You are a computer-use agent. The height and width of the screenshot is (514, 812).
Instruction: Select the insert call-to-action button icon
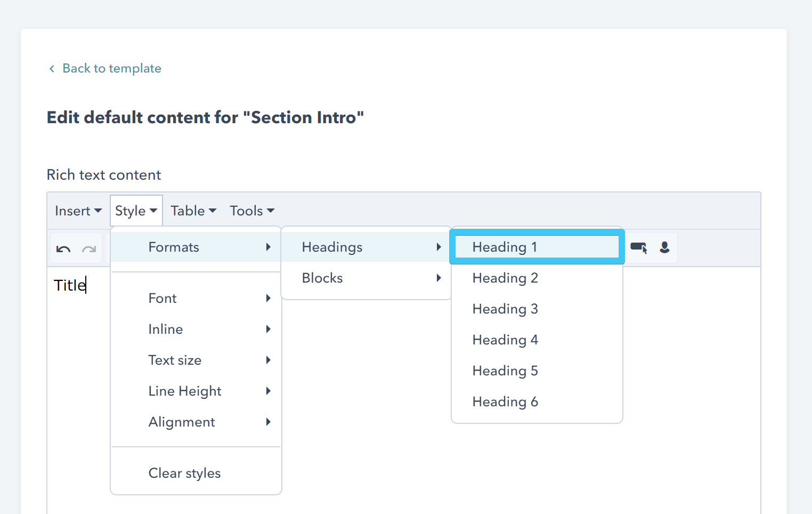point(638,247)
